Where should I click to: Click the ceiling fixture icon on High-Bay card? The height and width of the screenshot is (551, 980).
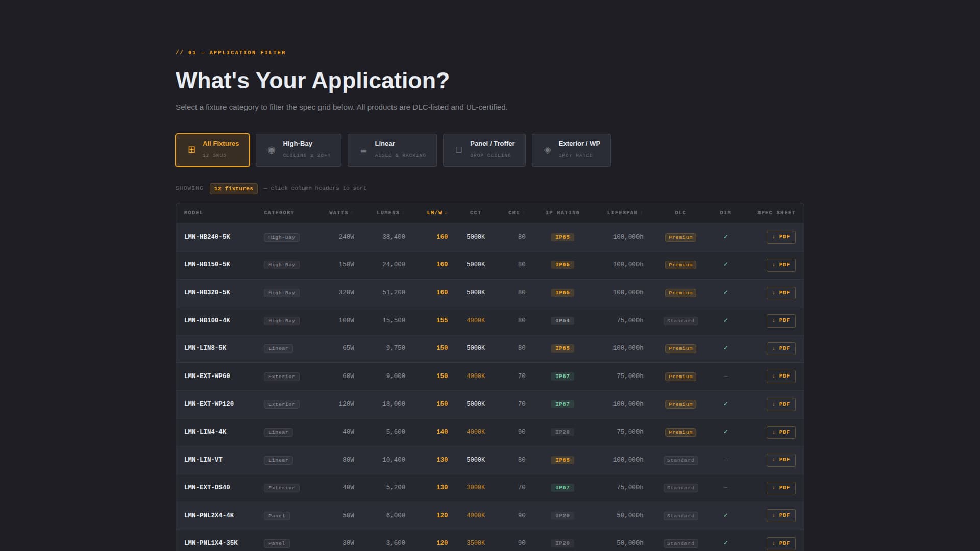[271, 149]
